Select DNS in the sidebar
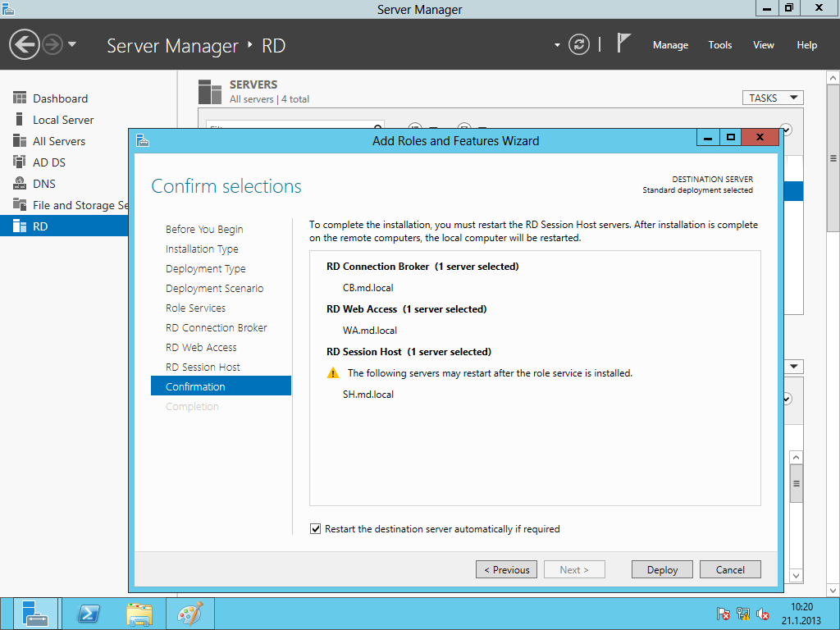Image resolution: width=840 pixels, height=630 pixels. click(x=44, y=184)
